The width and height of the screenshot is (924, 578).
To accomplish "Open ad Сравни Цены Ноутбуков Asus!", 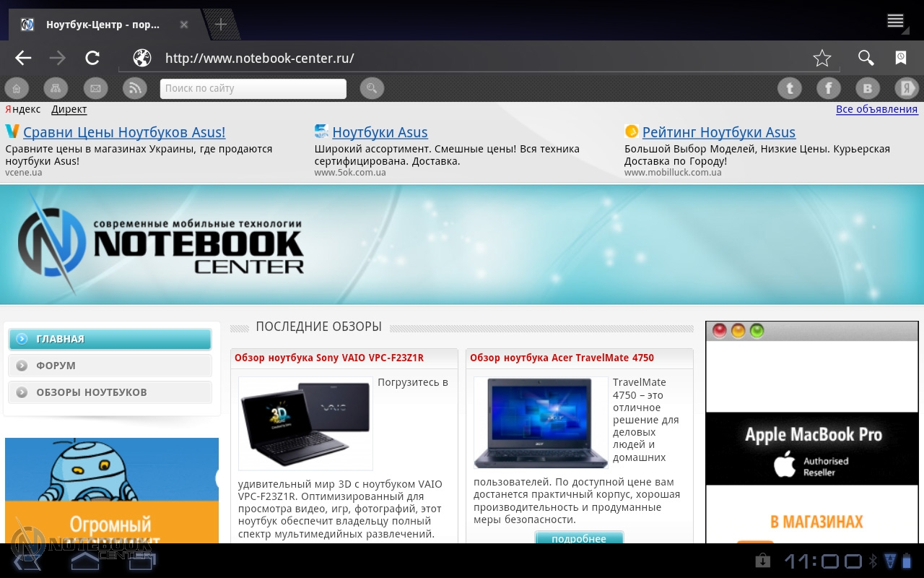I will tap(124, 132).
